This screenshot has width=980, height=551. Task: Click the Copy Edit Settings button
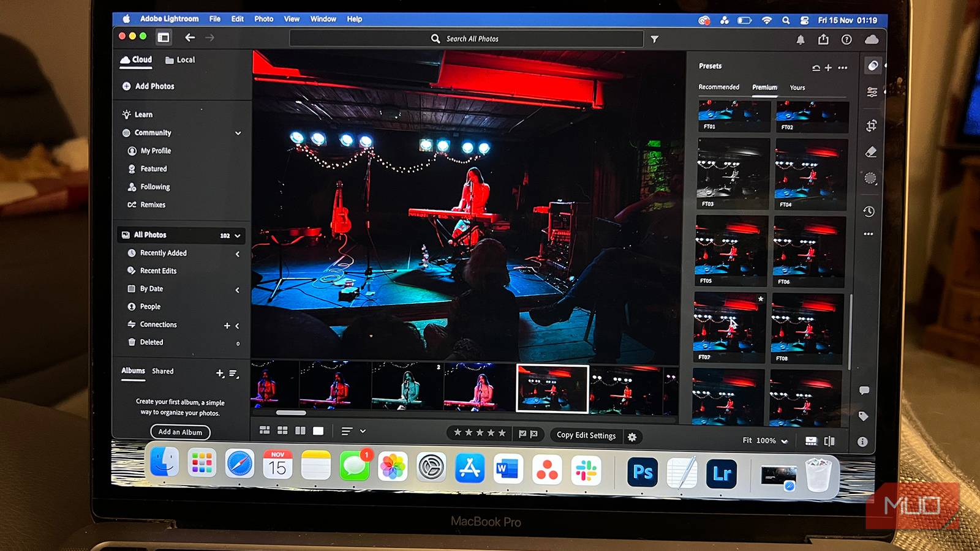coord(586,435)
